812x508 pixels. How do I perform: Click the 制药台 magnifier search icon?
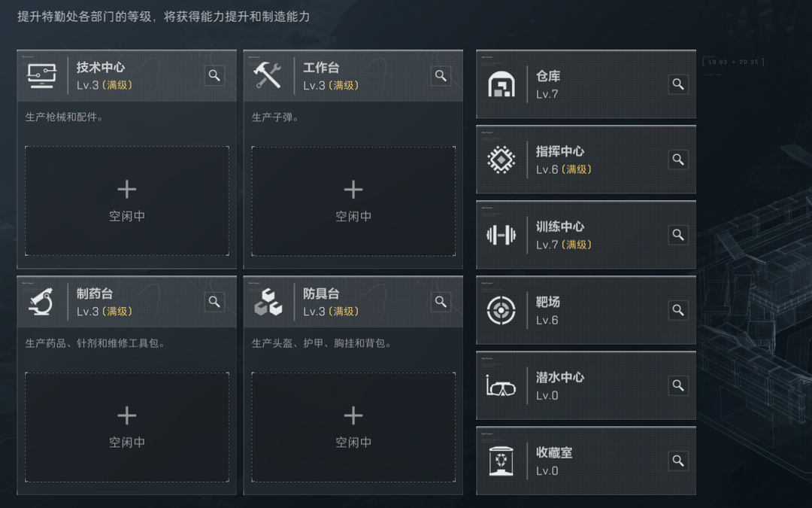point(214,302)
